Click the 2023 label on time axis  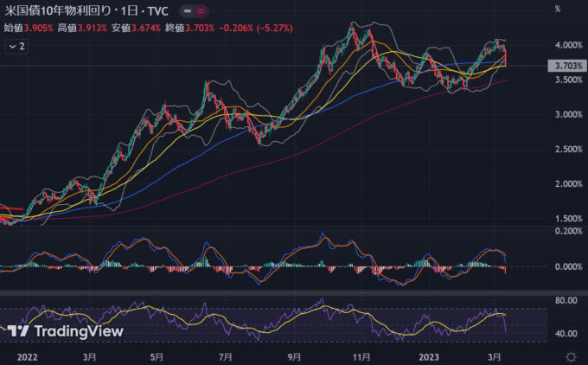coord(429,355)
